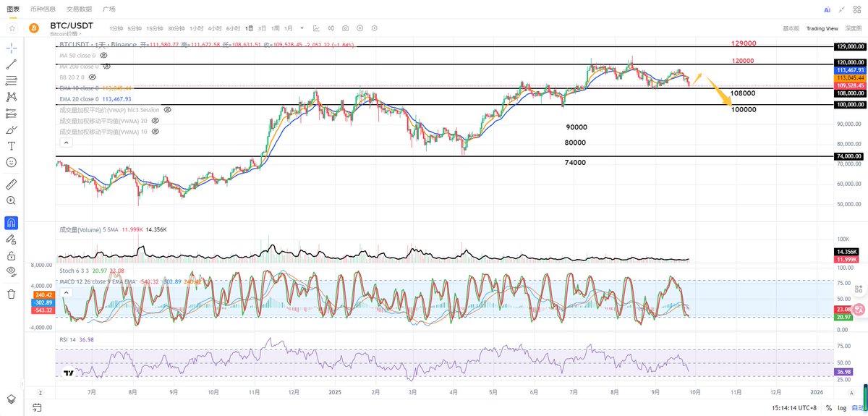Open the emoji icons tool

[x=12, y=162]
